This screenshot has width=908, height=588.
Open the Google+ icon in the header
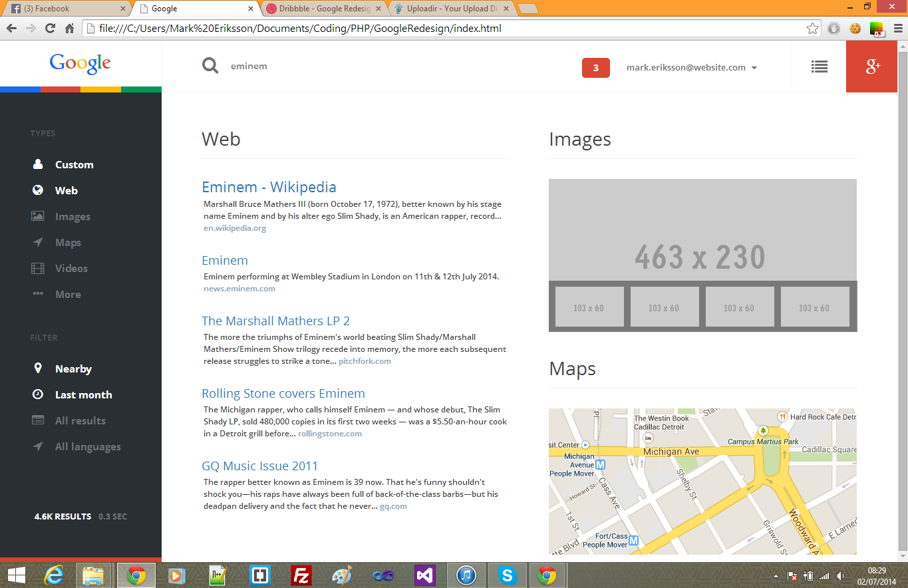[x=872, y=67]
